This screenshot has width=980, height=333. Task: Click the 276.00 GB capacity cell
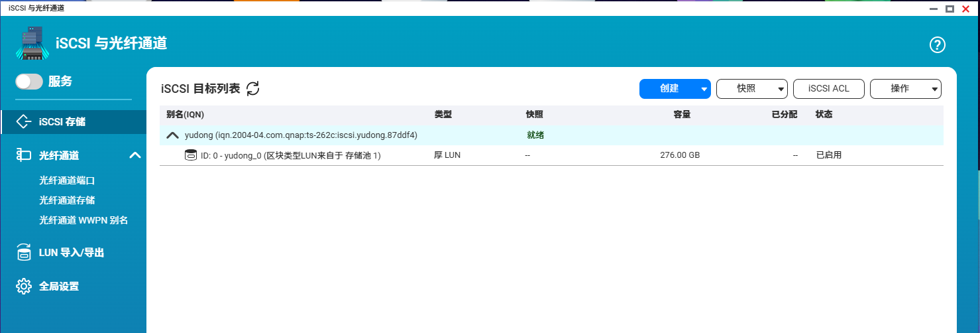click(x=680, y=155)
